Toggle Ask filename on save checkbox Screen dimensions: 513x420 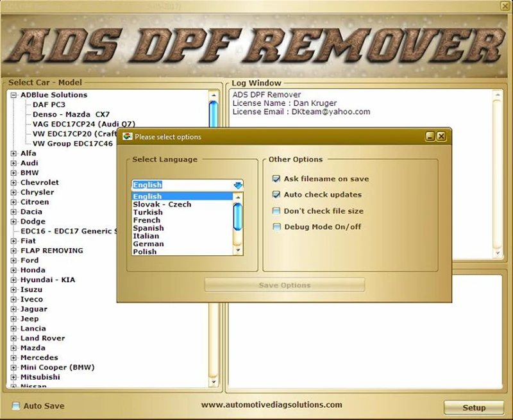(276, 179)
